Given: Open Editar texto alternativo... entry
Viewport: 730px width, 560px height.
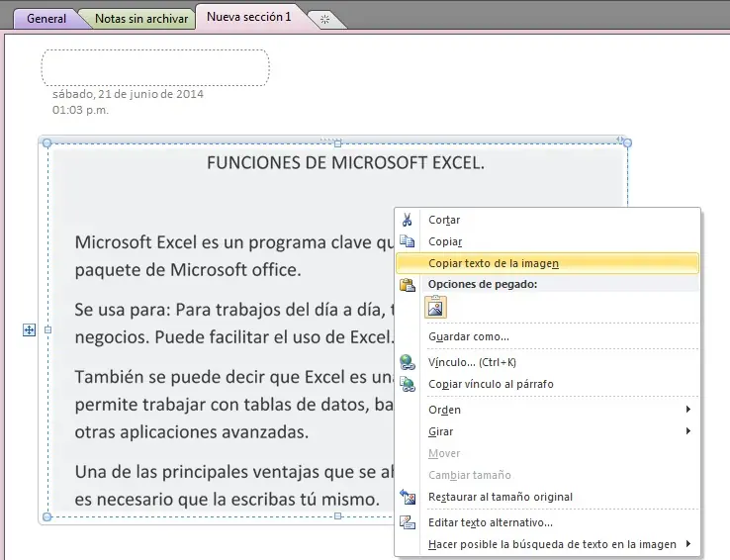Looking at the screenshot, I should 547,522.
